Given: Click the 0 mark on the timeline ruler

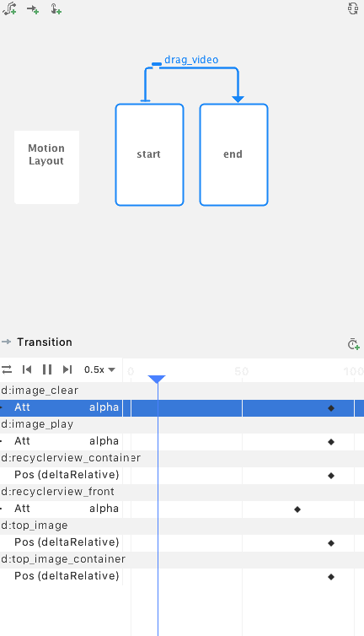Looking at the screenshot, I should [x=131, y=371].
